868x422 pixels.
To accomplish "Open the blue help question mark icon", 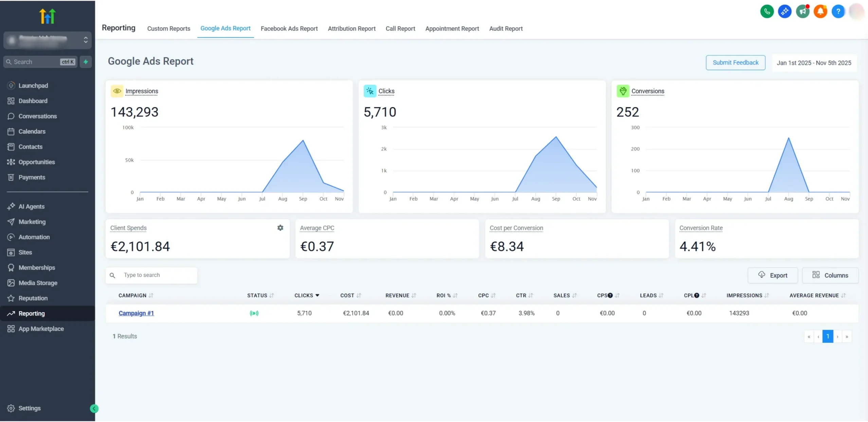I will click(838, 12).
